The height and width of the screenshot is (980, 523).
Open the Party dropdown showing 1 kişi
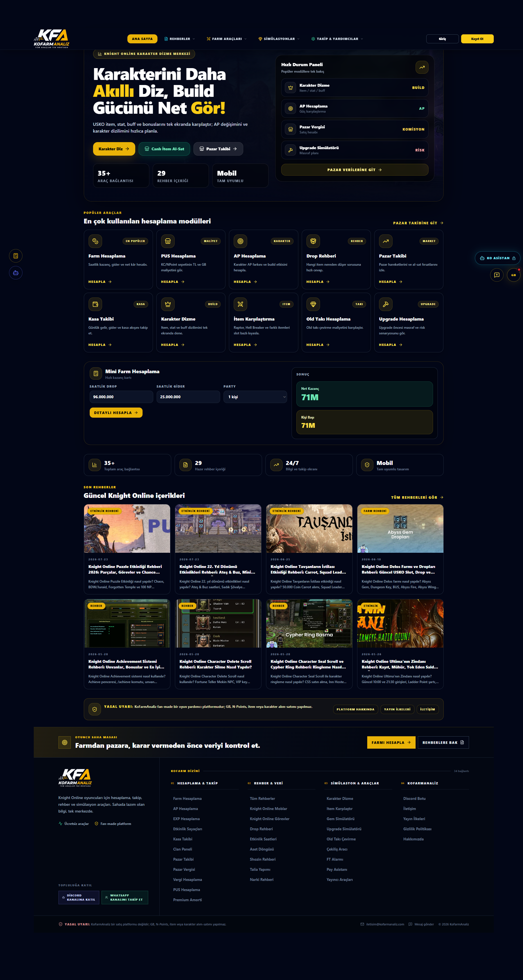(255, 397)
